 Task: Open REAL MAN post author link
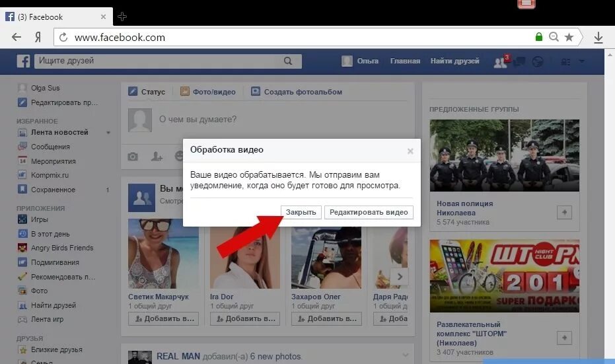pos(178,357)
